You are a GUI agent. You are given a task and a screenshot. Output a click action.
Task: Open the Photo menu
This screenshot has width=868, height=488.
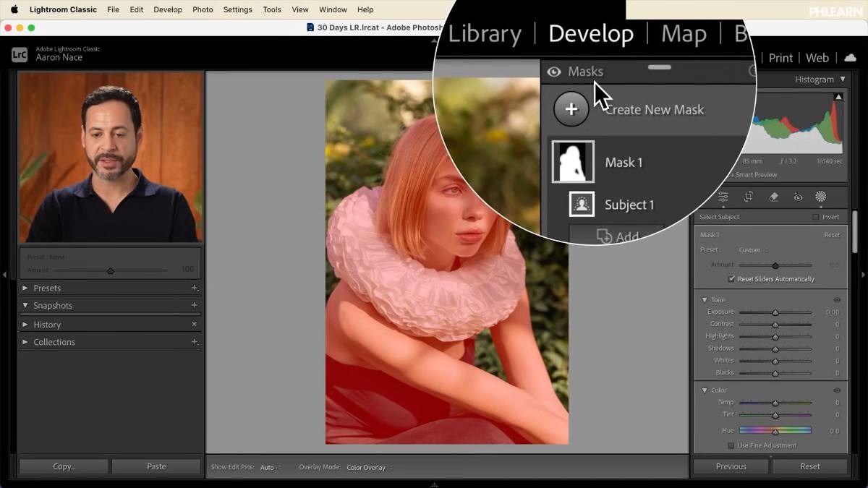coord(203,9)
